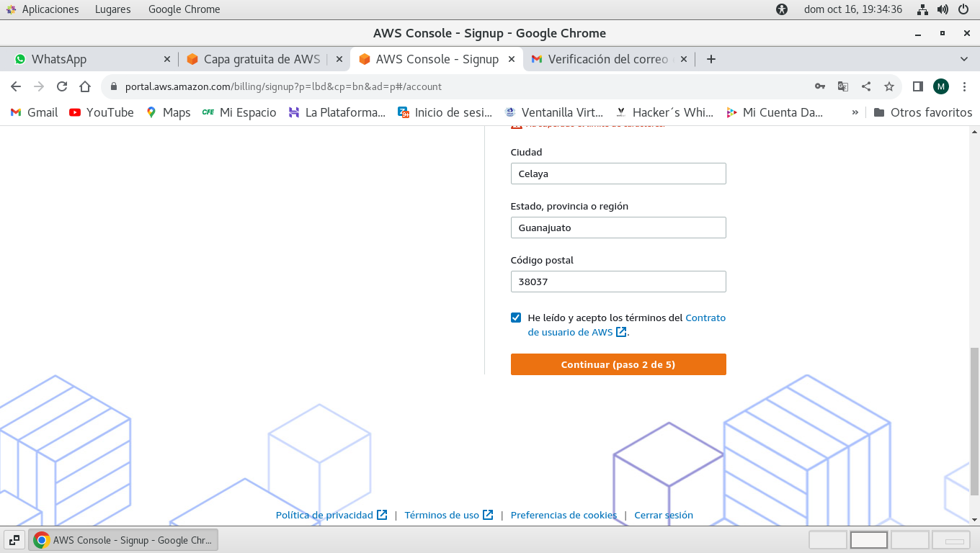Click the translate page icon
The height and width of the screenshot is (553, 980).
[843, 86]
